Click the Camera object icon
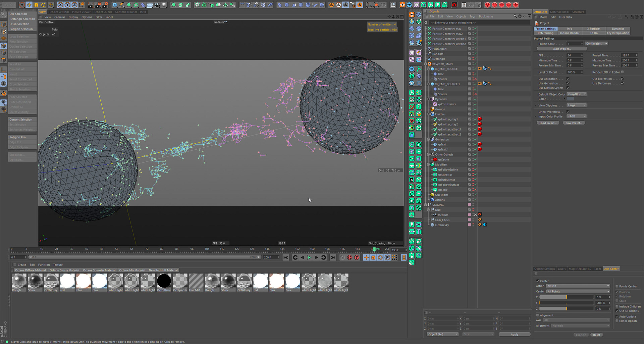 point(157,5)
